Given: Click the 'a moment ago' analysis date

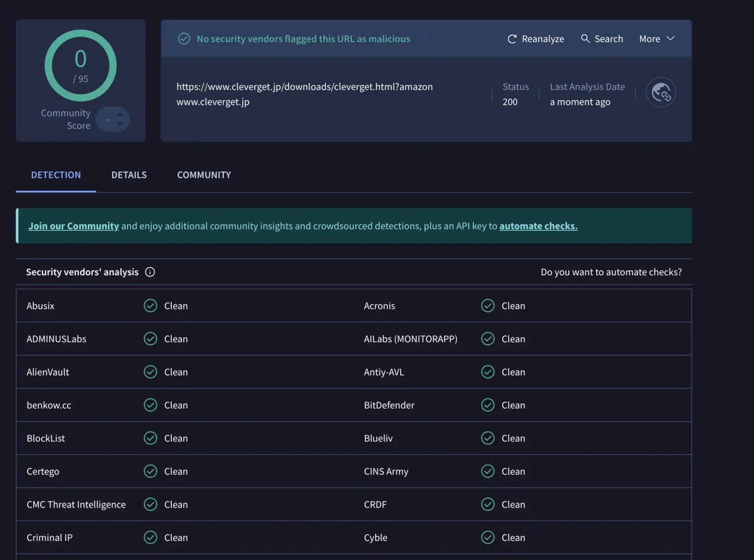Looking at the screenshot, I should coord(580,102).
